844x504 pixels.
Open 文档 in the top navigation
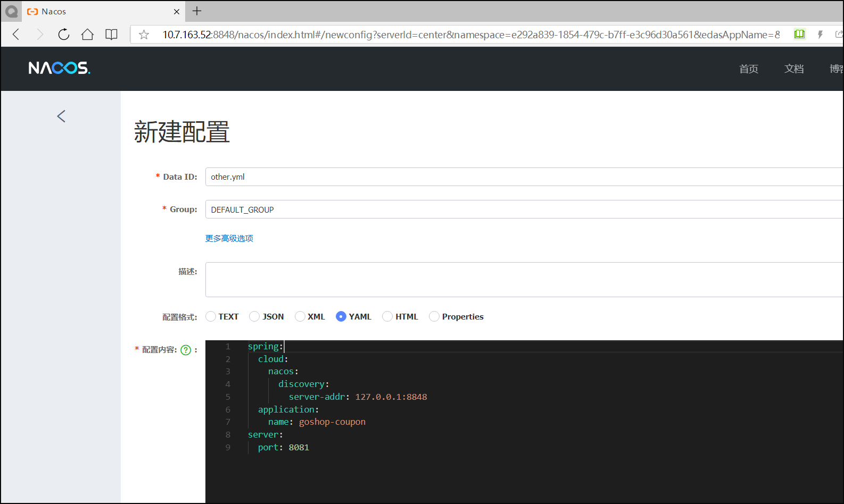coord(794,69)
